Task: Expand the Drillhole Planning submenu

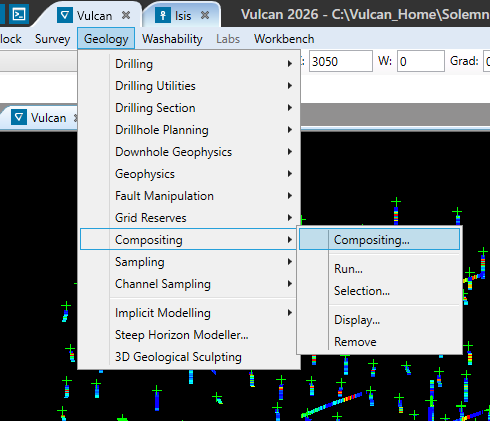Action: tap(189, 130)
